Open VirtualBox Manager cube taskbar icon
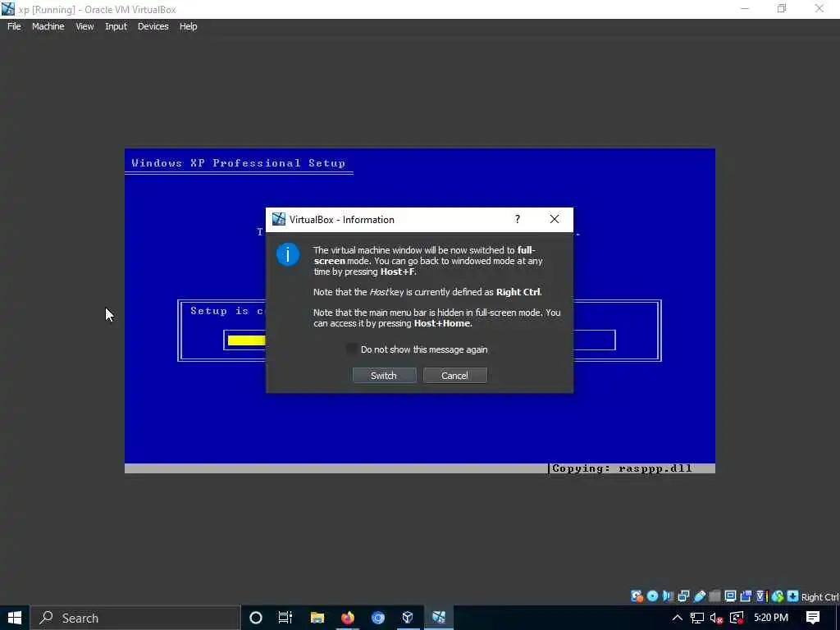This screenshot has height=630, width=840. pyautogui.click(x=408, y=618)
